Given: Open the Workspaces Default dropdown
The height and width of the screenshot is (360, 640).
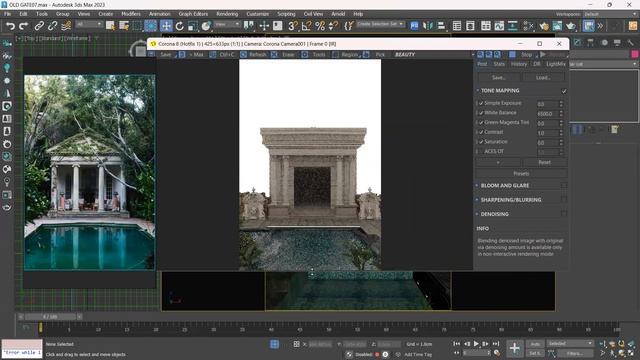Looking at the screenshot, I should [610, 14].
